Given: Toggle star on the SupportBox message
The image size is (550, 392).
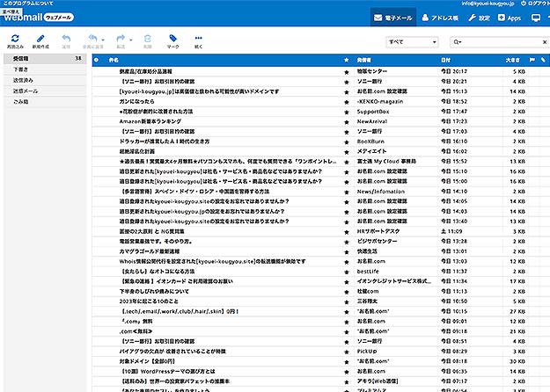Looking at the screenshot, I should 347,113.
